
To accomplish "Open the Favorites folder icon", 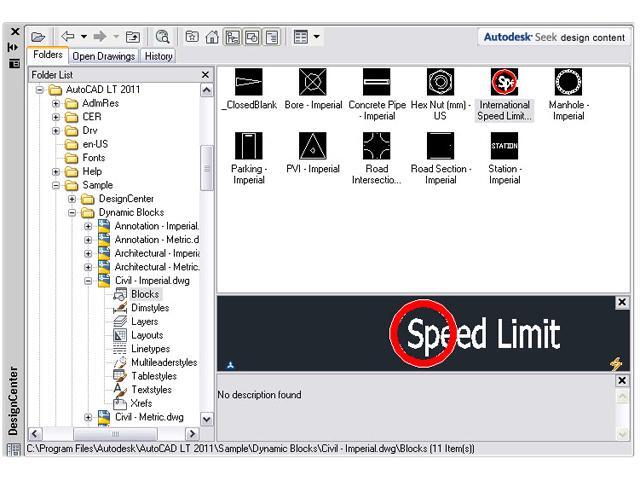I will pyautogui.click(x=192, y=37).
